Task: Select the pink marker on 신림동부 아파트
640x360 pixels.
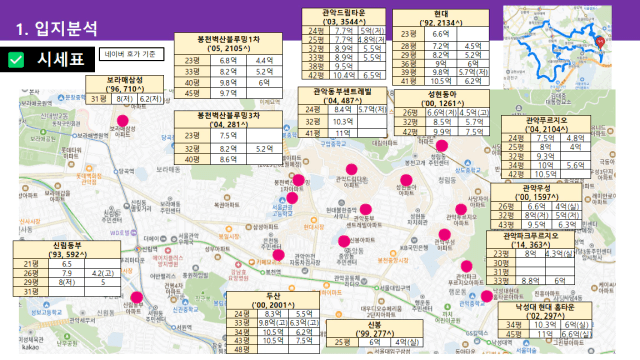Action: pos(137,297)
